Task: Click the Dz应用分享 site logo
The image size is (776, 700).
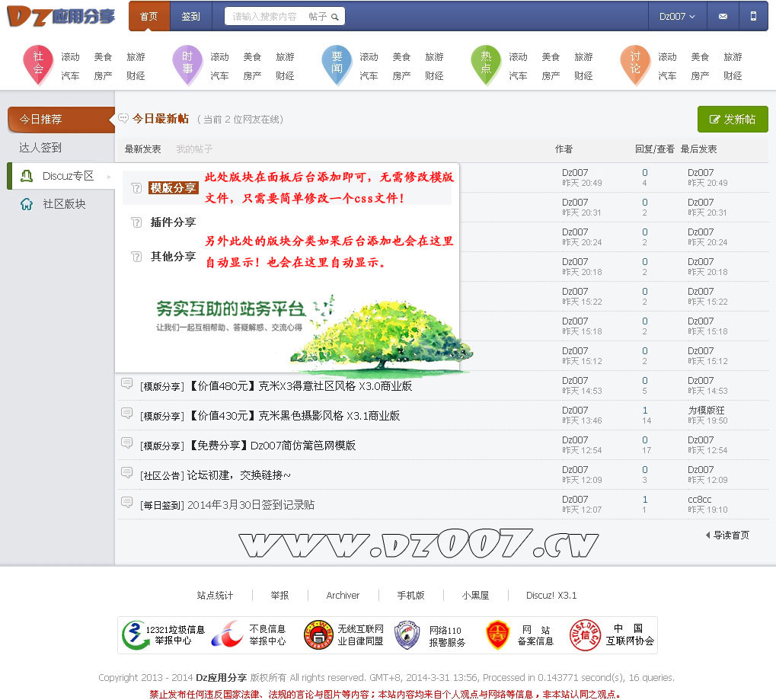Action: click(x=60, y=16)
